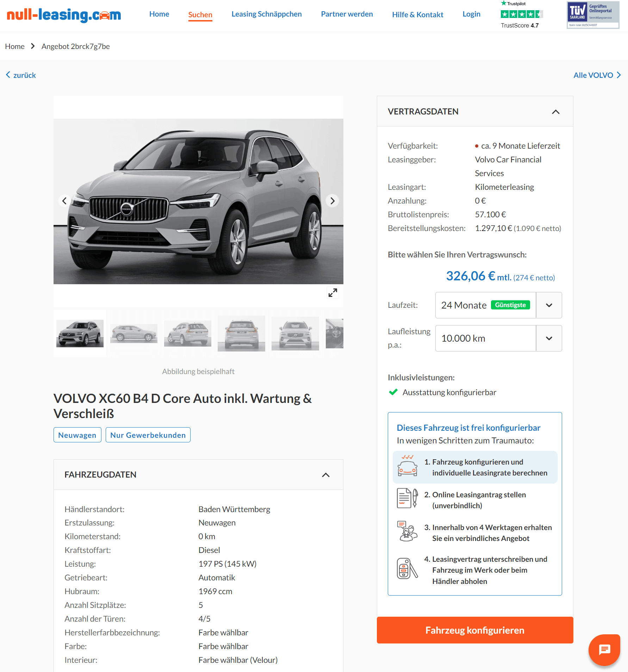Open the Suchen menu item
Viewport: 628px width, 672px height.
(200, 14)
